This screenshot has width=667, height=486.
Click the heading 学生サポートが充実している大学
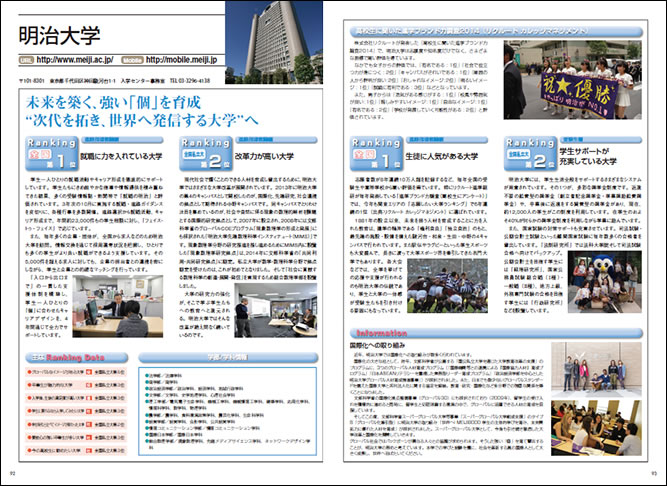[588, 156]
